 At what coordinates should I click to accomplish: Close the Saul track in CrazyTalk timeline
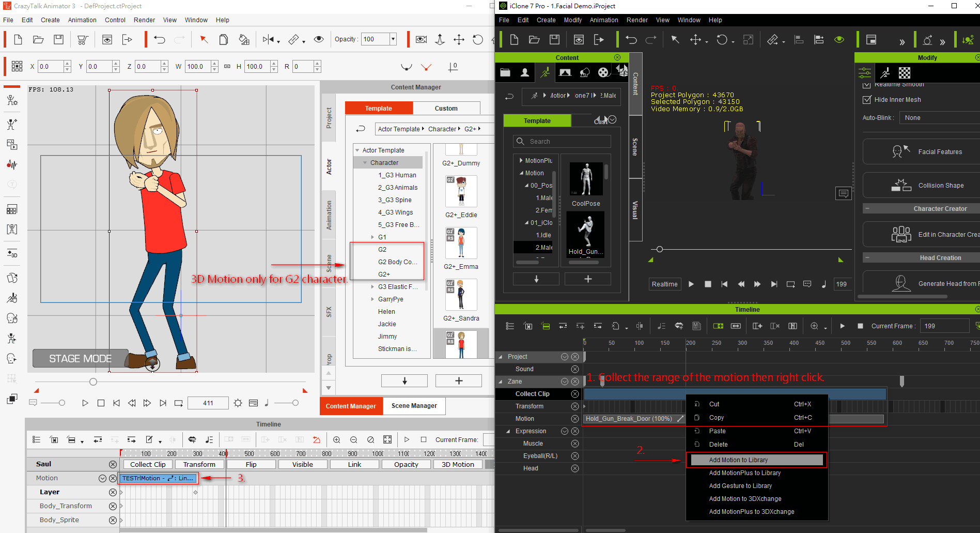[x=113, y=464]
